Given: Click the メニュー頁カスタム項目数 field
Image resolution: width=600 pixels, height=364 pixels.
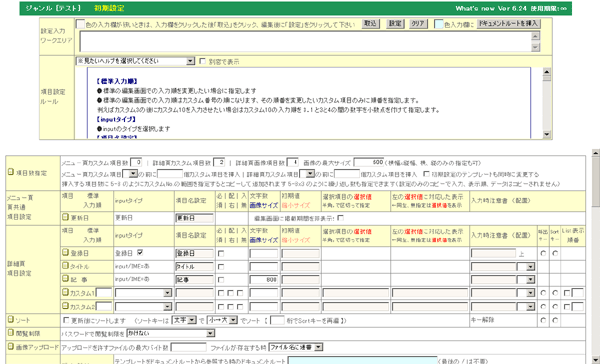Looking at the screenshot, I should pyautogui.click(x=136, y=163).
